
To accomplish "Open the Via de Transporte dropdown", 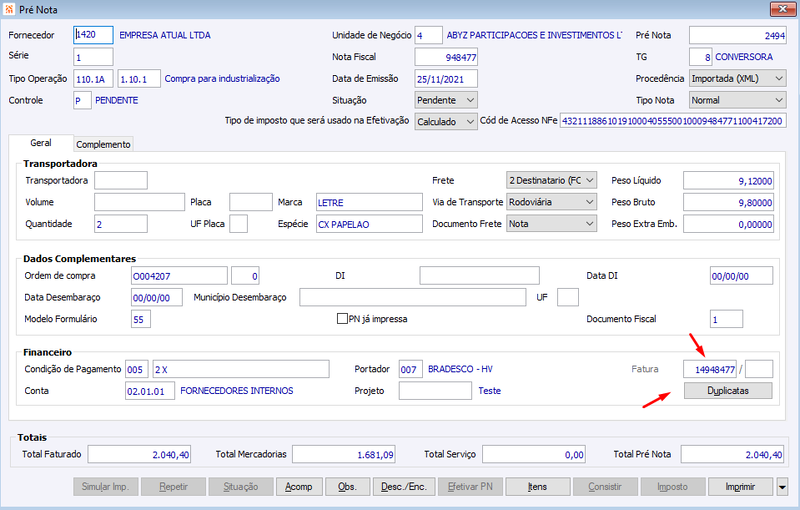I will pos(552,202).
